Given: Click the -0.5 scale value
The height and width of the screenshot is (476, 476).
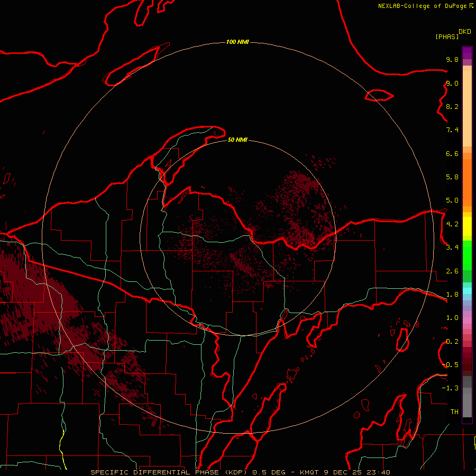Looking at the screenshot, I should tap(450, 365).
